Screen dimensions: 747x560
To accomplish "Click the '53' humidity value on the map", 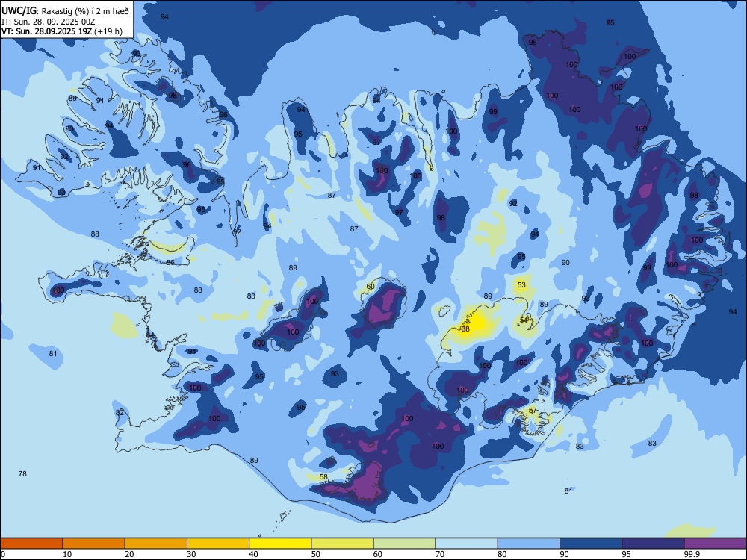I will click(x=521, y=284).
